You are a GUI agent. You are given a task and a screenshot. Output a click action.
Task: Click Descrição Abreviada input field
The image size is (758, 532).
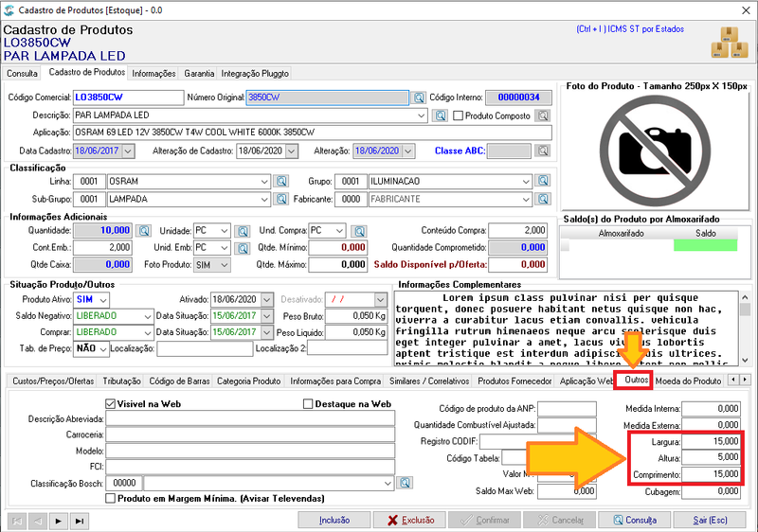tap(250, 418)
